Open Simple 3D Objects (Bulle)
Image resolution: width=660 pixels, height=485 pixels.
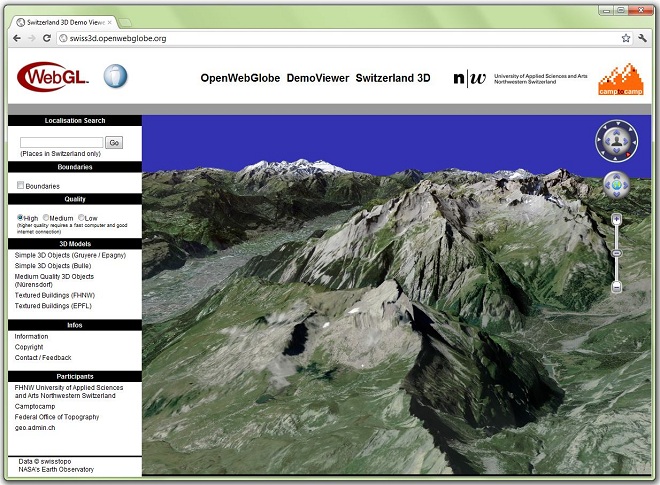(53, 266)
